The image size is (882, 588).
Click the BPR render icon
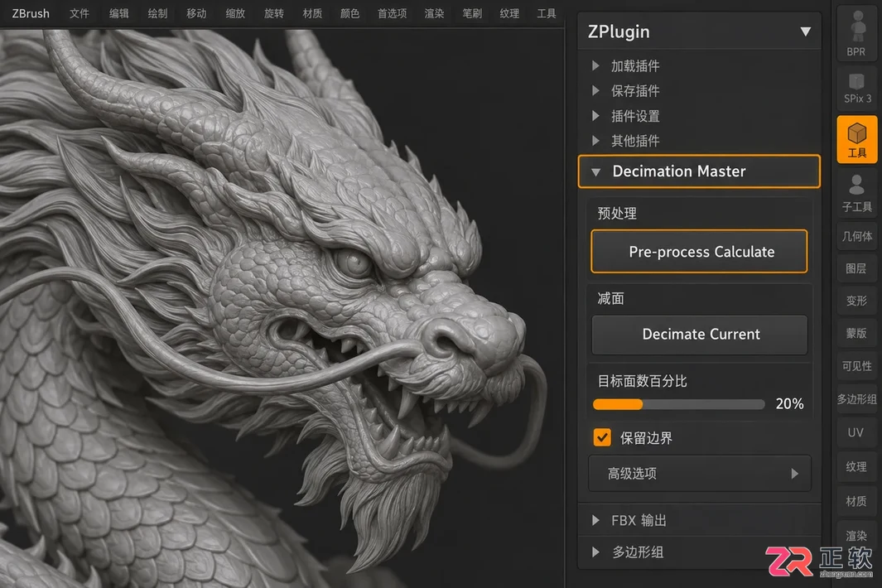[x=856, y=34]
